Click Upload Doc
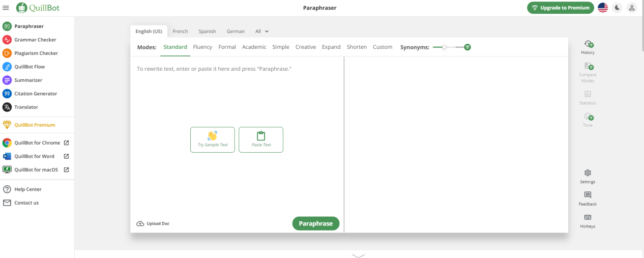644x258 pixels. [x=153, y=223]
